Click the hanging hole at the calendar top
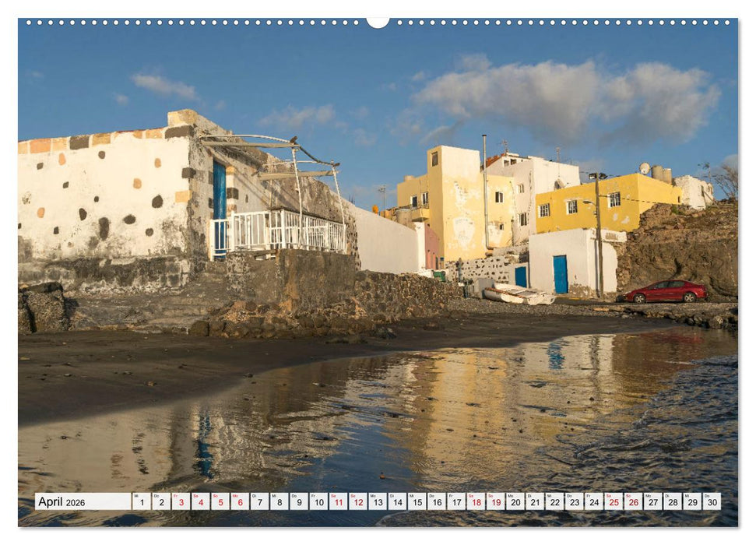Viewport: 756px width, 545px height. tap(378, 22)
